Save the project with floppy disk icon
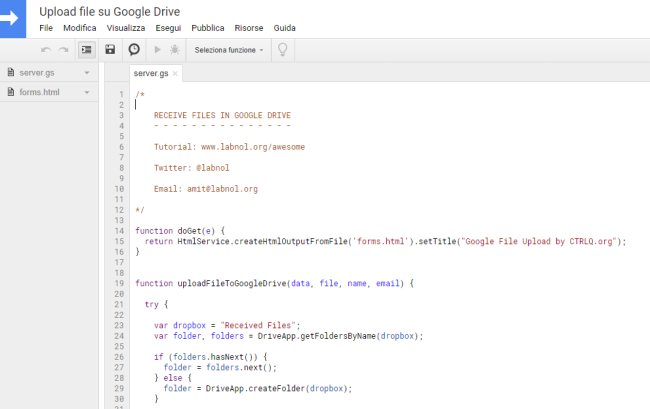This screenshot has width=650, height=409. (x=110, y=49)
